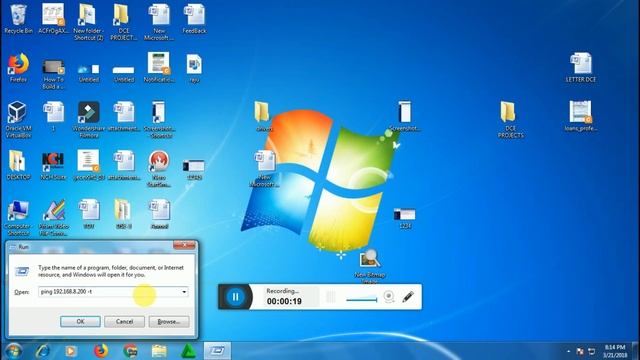Click the taskbar clock showing 8:14 PM

(615, 351)
